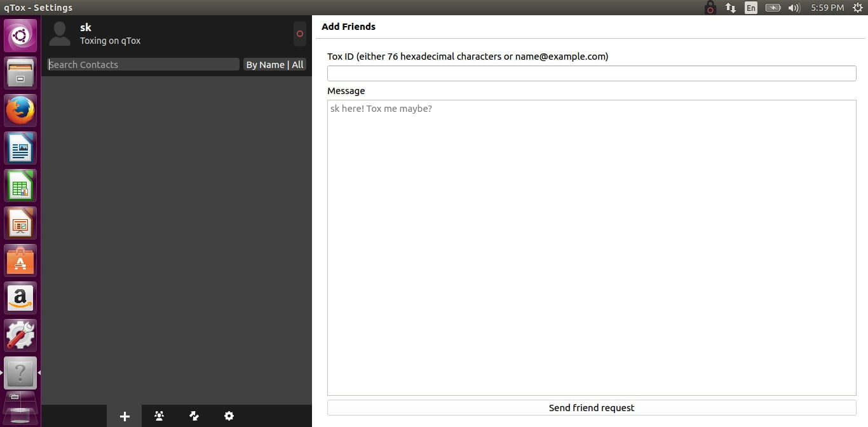
Task: Launch Firefox from the dock
Action: (x=20, y=111)
